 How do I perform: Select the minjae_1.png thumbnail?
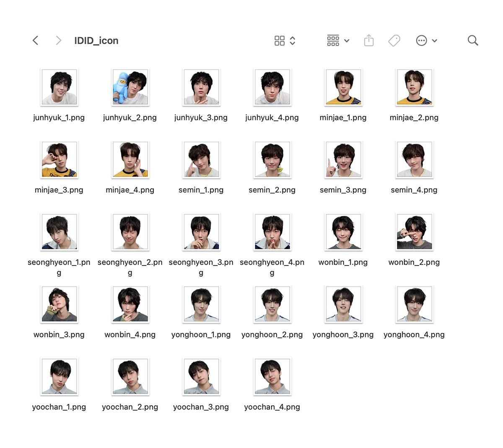tap(343, 87)
